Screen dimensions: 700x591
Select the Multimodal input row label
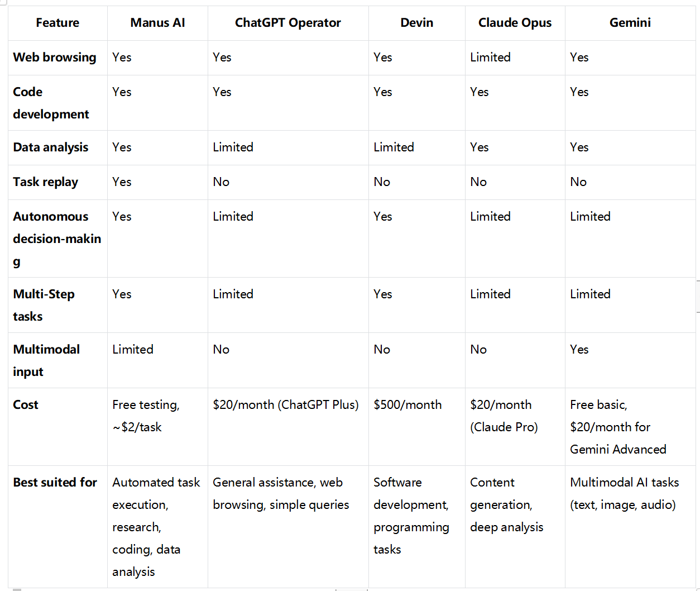point(46,360)
